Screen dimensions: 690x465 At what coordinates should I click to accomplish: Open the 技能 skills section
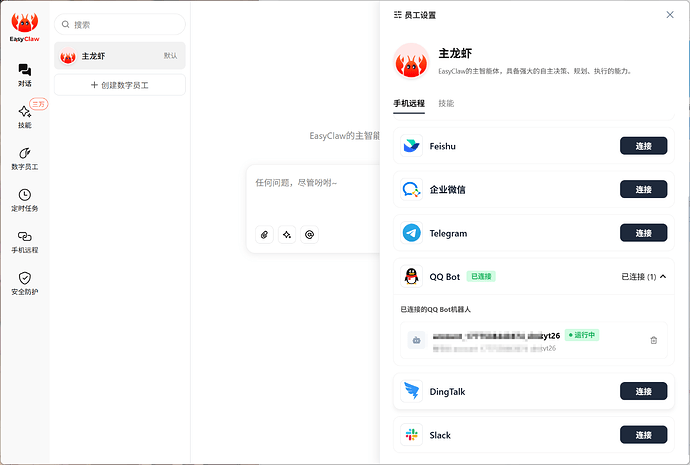click(25, 117)
